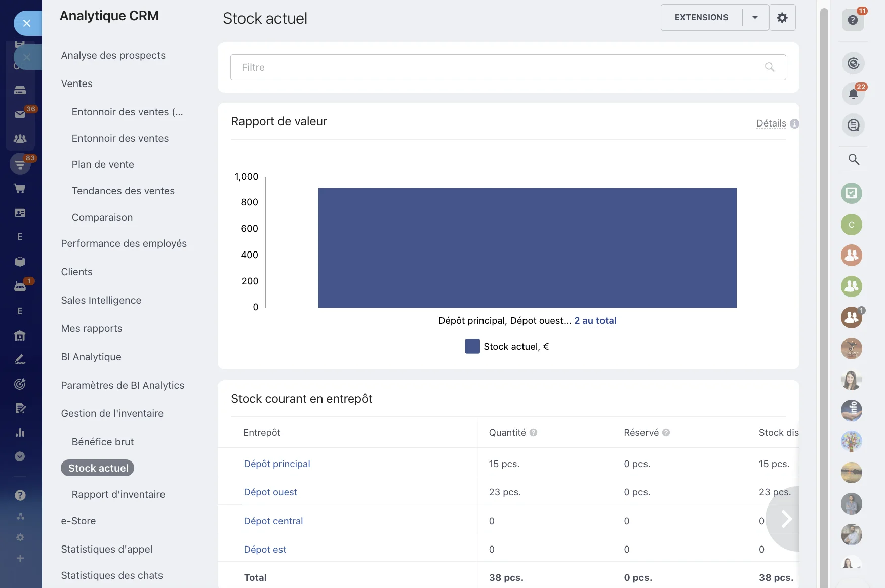Click info icon beside Détails
This screenshot has width=885, height=588.
tap(794, 123)
